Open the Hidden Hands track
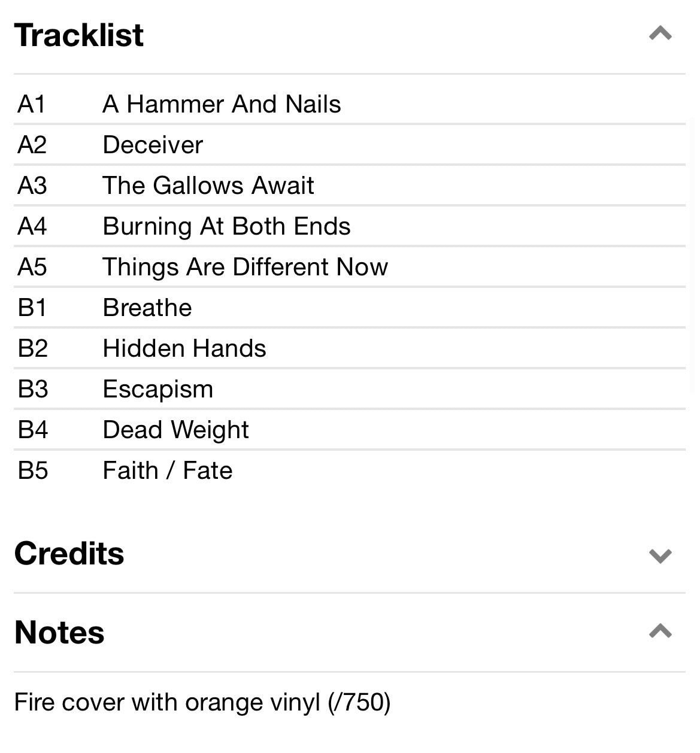This screenshot has width=700, height=753. (184, 349)
